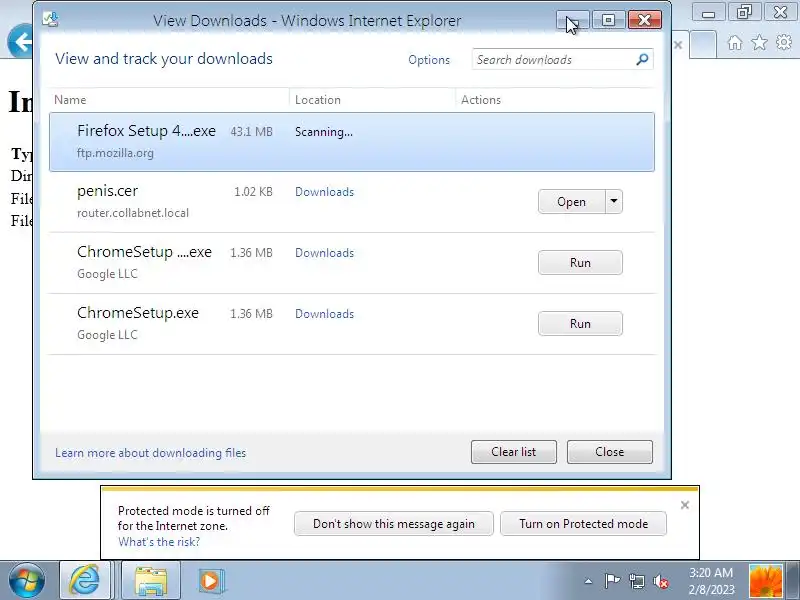800x600 pixels.
Task: Click Turn on Protected mode
Action: click(x=583, y=524)
